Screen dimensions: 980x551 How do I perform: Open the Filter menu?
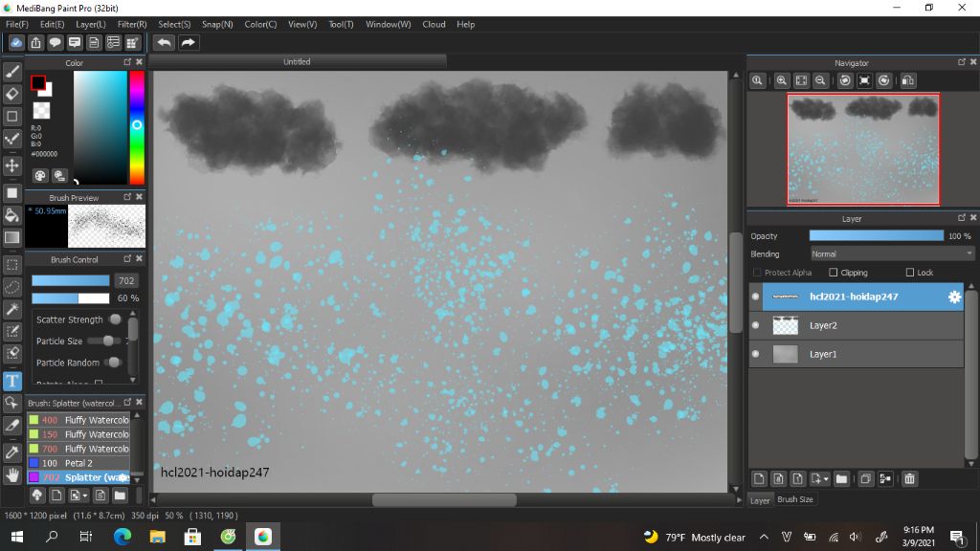(x=132, y=24)
